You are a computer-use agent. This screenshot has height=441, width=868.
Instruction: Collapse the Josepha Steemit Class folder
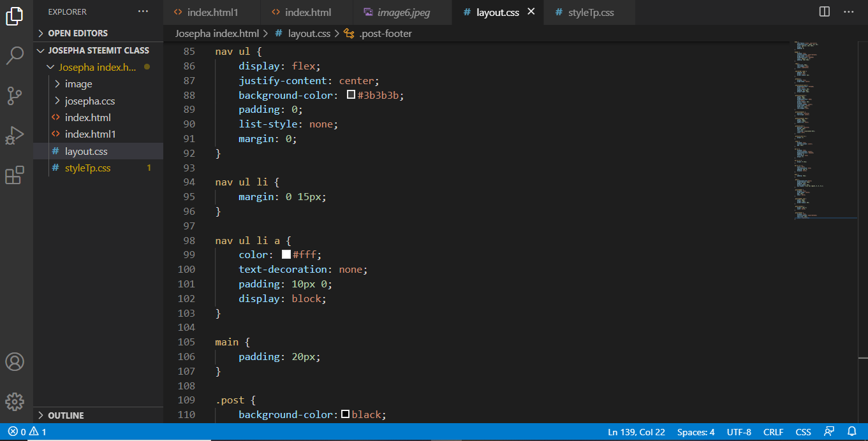click(x=98, y=50)
